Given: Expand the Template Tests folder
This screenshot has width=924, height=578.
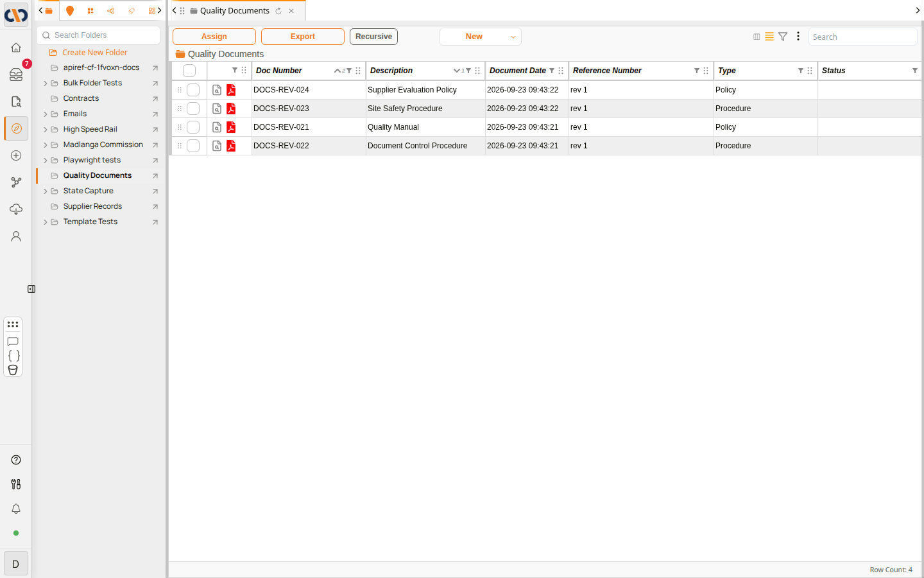Looking at the screenshot, I should [45, 222].
